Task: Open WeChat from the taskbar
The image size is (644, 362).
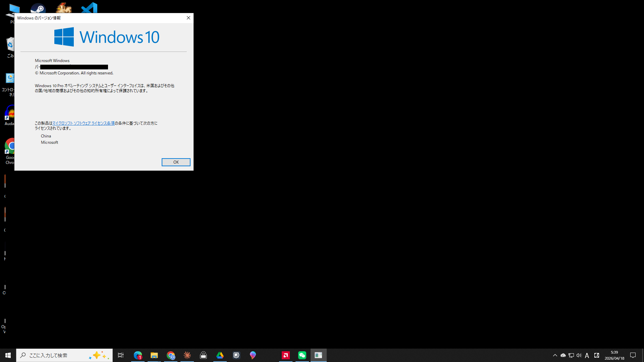Action: (302, 355)
